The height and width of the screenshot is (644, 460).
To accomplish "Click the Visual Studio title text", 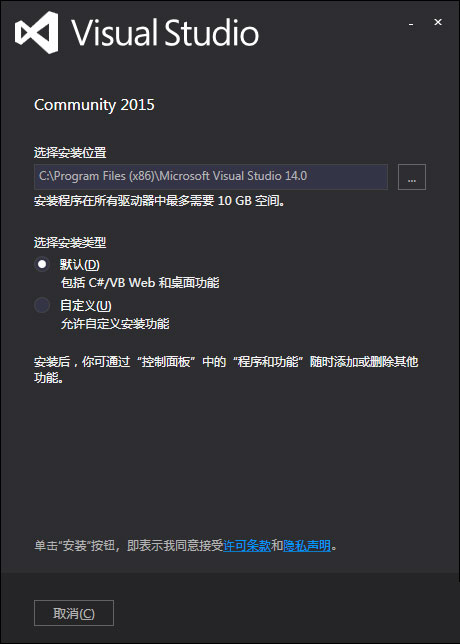I will [165, 33].
